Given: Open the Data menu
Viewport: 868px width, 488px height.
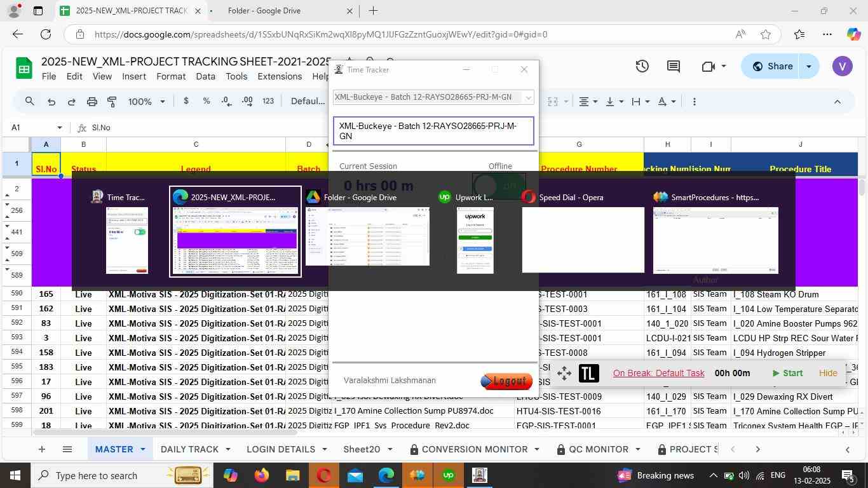Looking at the screenshot, I should pyautogui.click(x=205, y=76).
